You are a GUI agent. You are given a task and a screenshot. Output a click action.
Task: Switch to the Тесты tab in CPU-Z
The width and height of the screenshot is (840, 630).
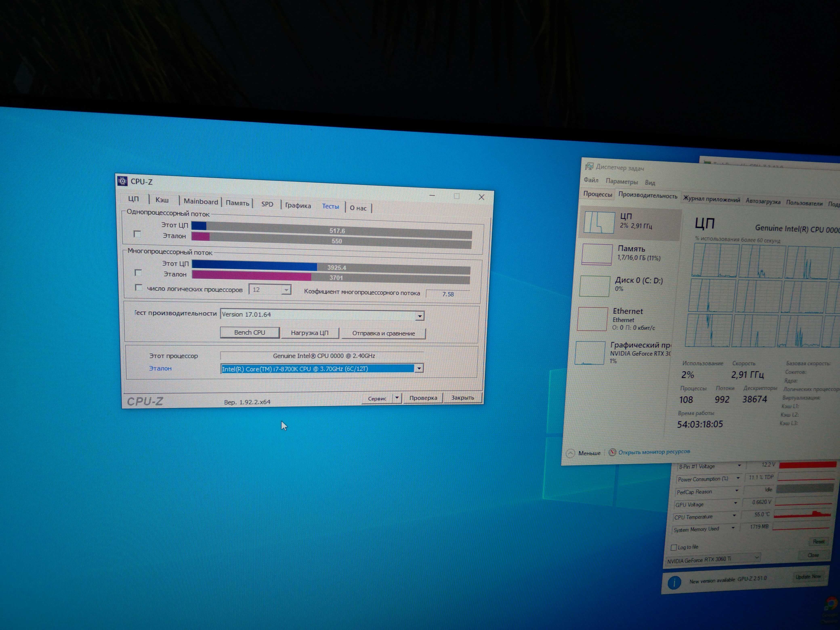(330, 206)
